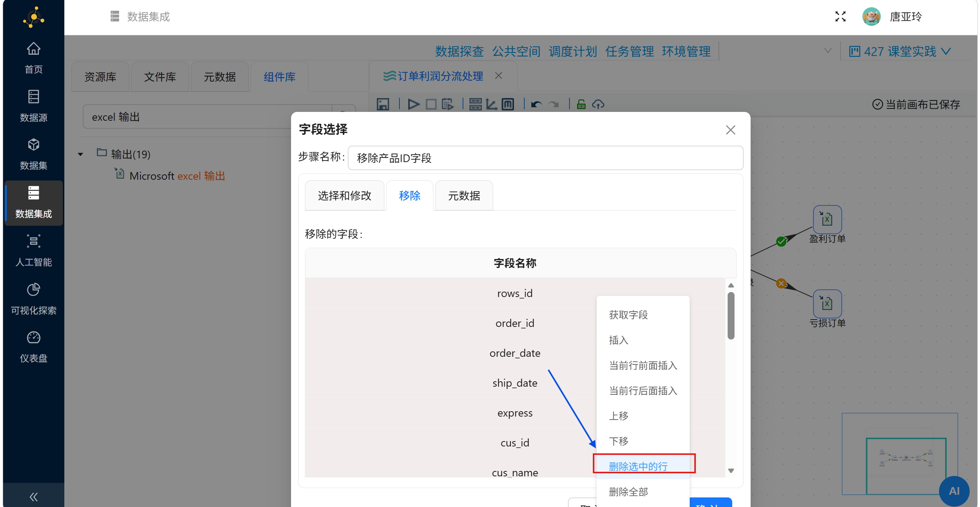
Task: Select Microsoft excel 输出 component in tree
Action: point(177,176)
